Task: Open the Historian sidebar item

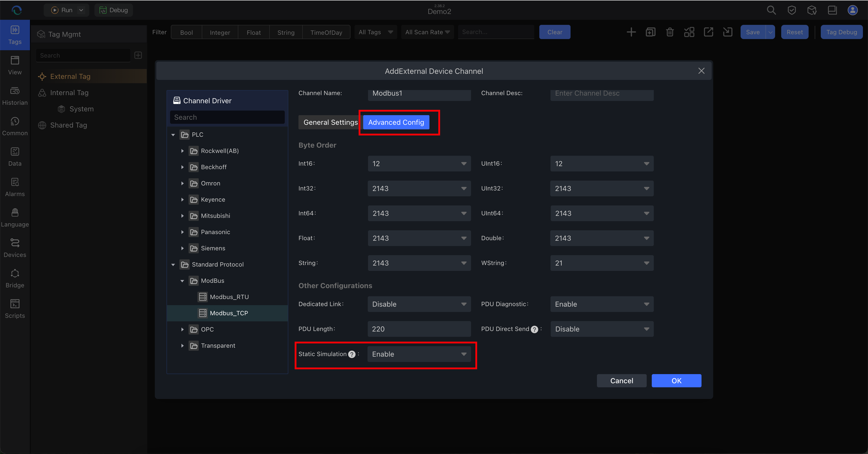Action: [x=15, y=96]
